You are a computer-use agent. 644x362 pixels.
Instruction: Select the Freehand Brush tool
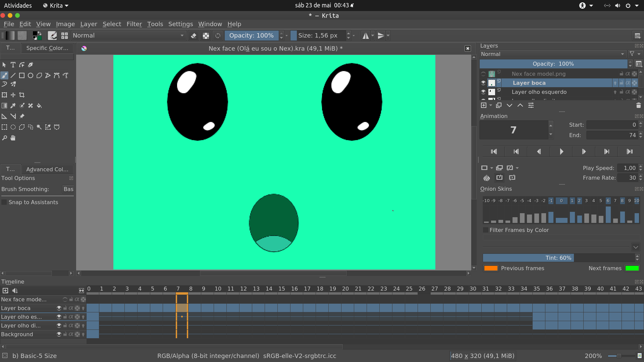tap(5, 75)
